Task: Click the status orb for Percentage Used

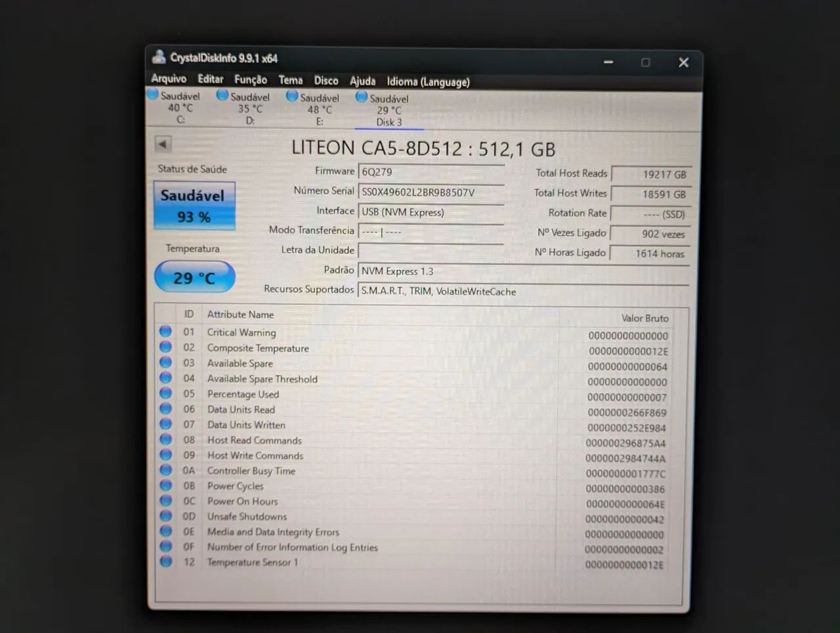Action: pyautogui.click(x=165, y=393)
